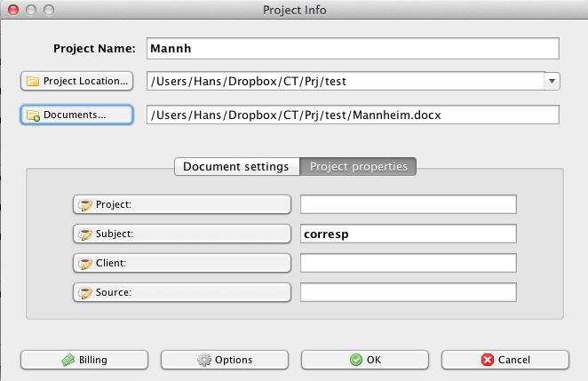Confirm the dialog with OK
Viewport: 588px width, 381px height.
tap(365, 360)
